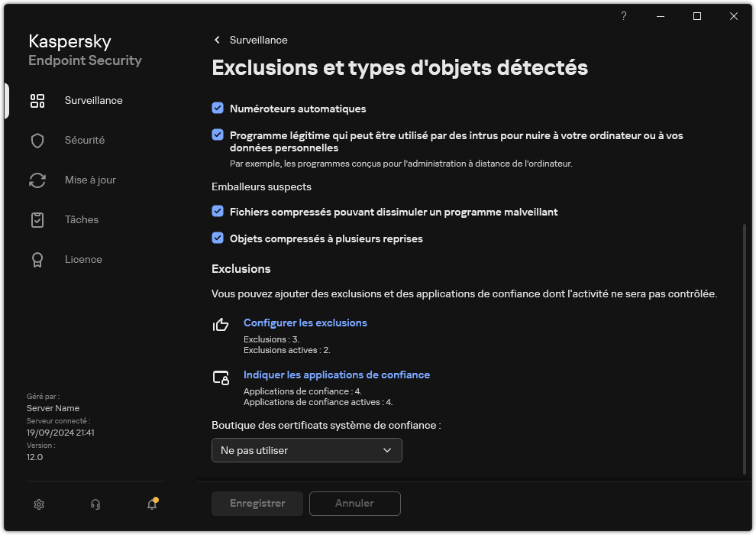Open the Licence section
Screen dimensions: 756x535
tap(83, 259)
